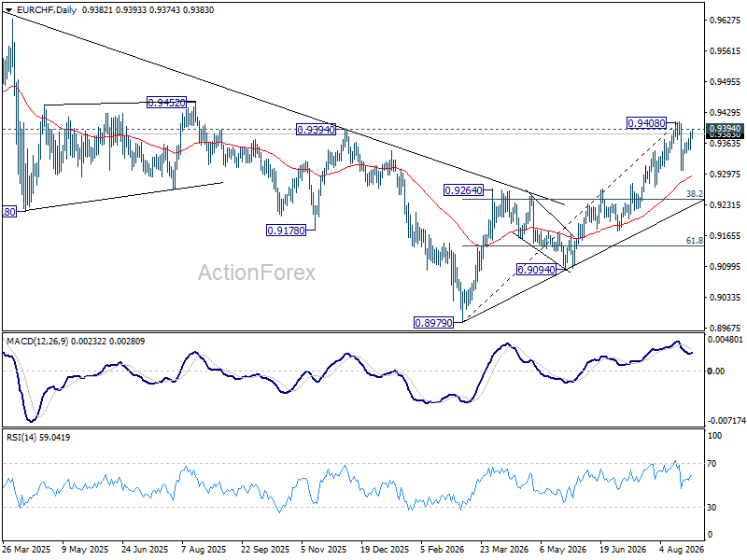
Task: Select the 0.93940 price label on chart
Action: 317,129
